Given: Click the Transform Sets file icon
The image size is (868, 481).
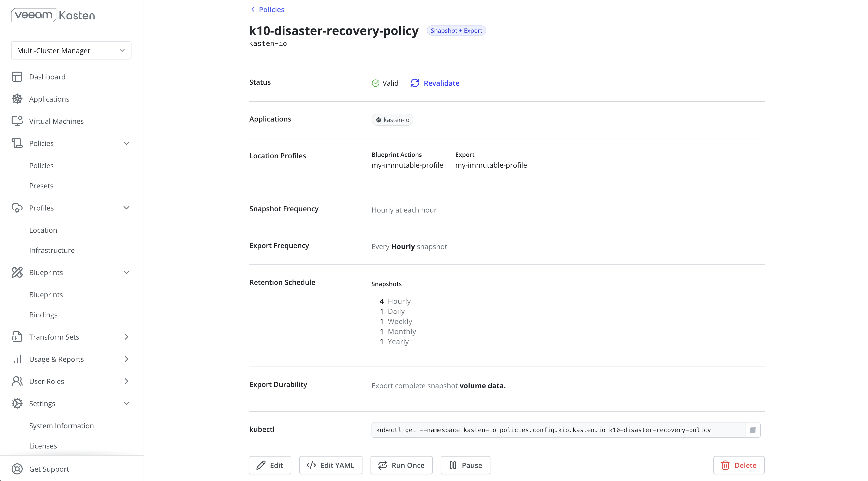Looking at the screenshot, I should [x=17, y=337].
